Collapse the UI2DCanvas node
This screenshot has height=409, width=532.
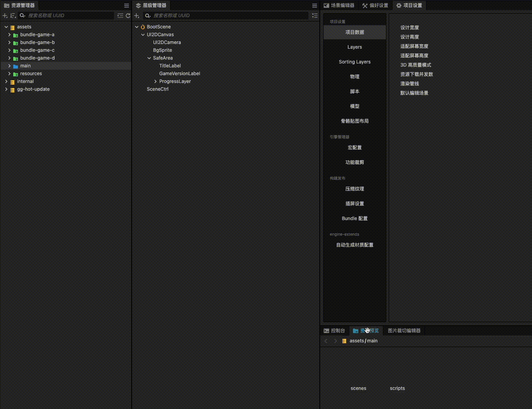point(143,35)
